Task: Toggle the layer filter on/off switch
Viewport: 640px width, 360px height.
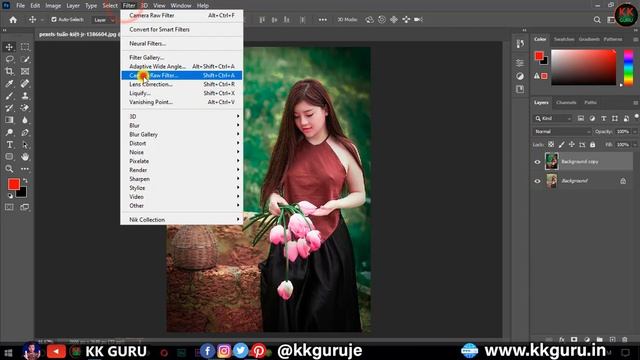Action: point(636,117)
